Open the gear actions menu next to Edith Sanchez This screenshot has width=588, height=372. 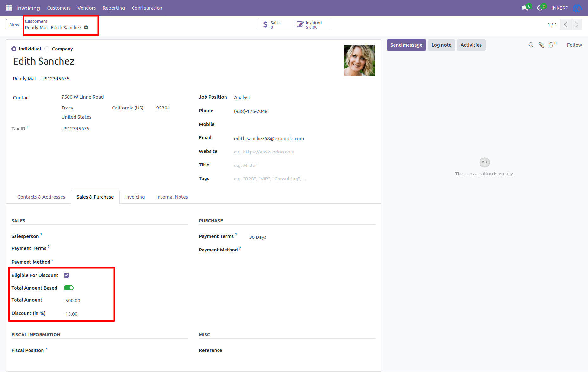pos(86,28)
